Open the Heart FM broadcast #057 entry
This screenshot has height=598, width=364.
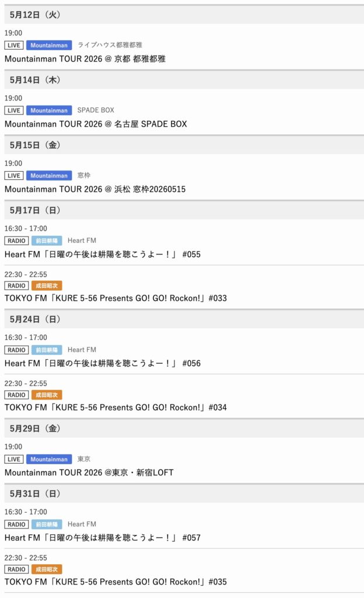point(103,538)
